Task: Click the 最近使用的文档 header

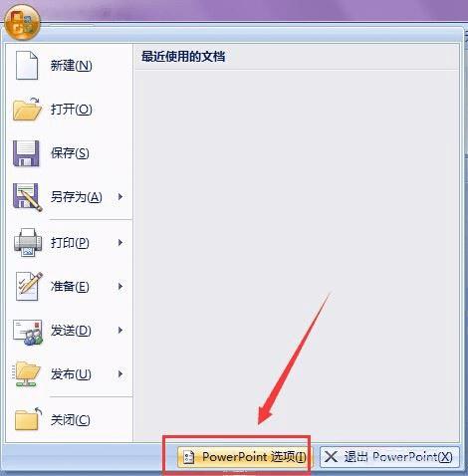Action: 183,56
